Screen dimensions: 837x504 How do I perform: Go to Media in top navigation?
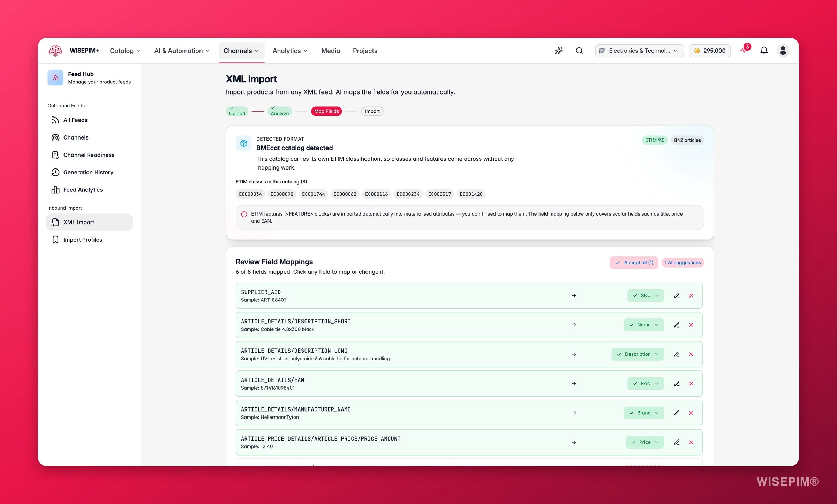pyautogui.click(x=331, y=51)
